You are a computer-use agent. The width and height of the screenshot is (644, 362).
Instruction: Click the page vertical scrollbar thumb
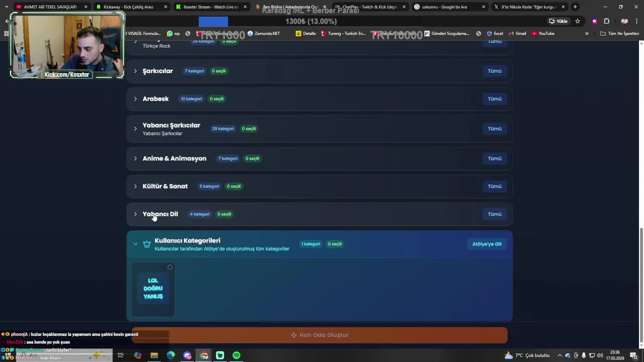click(x=640, y=284)
